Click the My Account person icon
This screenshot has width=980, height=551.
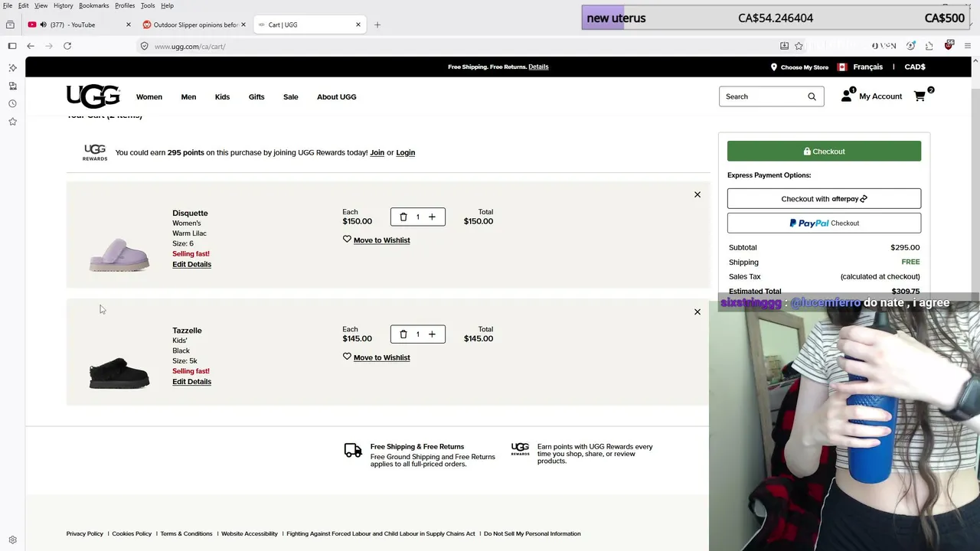847,96
